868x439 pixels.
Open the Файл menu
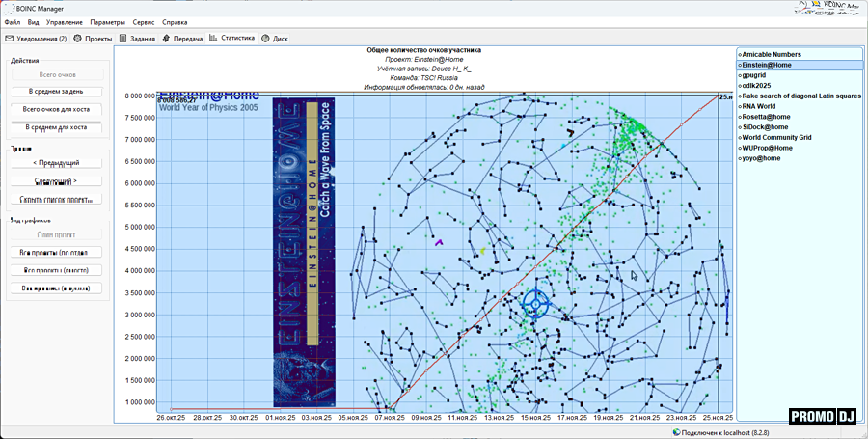[12, 21]
